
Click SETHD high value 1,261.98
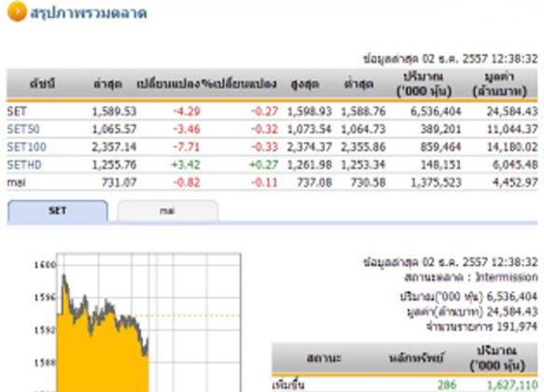click(310, 165)
